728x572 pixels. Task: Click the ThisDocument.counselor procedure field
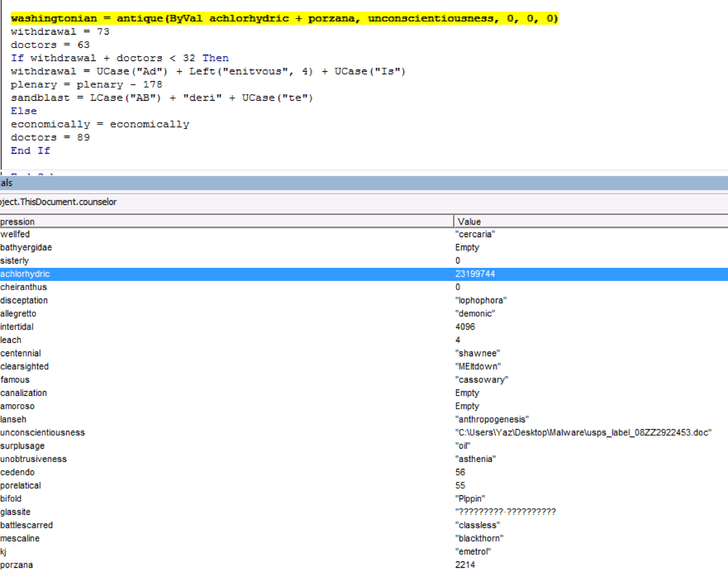point(364,202)
